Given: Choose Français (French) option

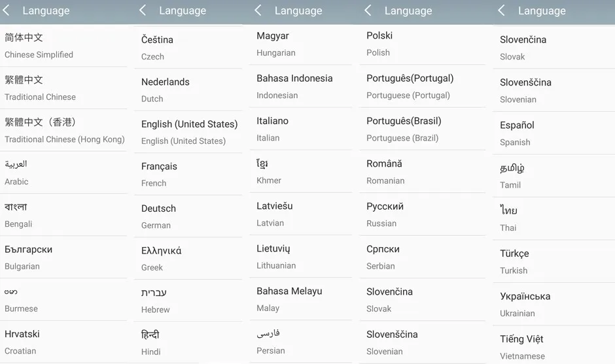Looking at the screenshot, I should (x=188, y=174).
